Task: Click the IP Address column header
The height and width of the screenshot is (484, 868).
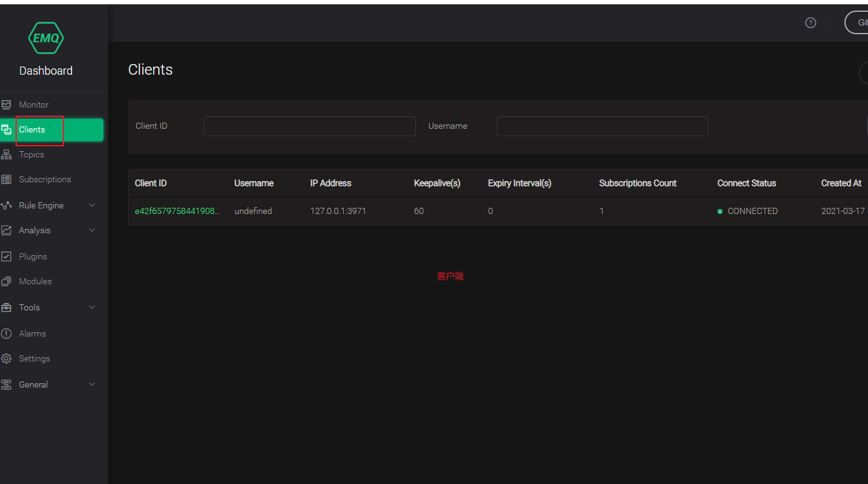Action: click(x=331, y=183)
